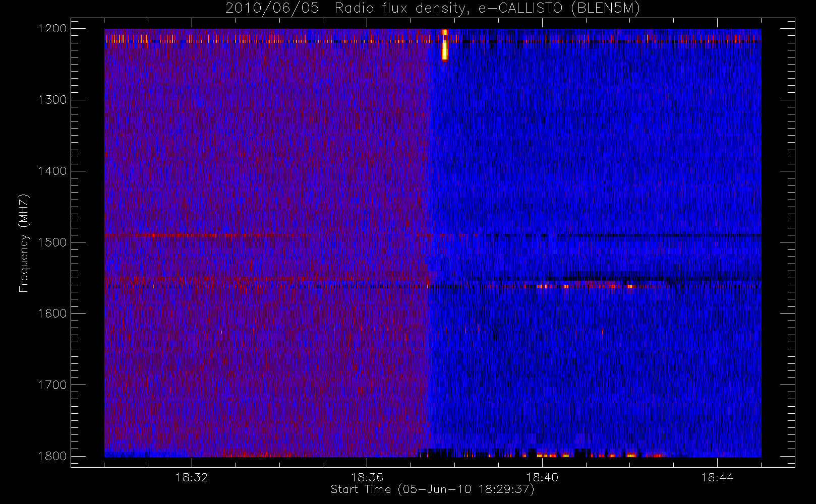Select the 1700 frequency tick label
Image resolution: width=816 pixels, height=504 pixels.
pos(52,385)
